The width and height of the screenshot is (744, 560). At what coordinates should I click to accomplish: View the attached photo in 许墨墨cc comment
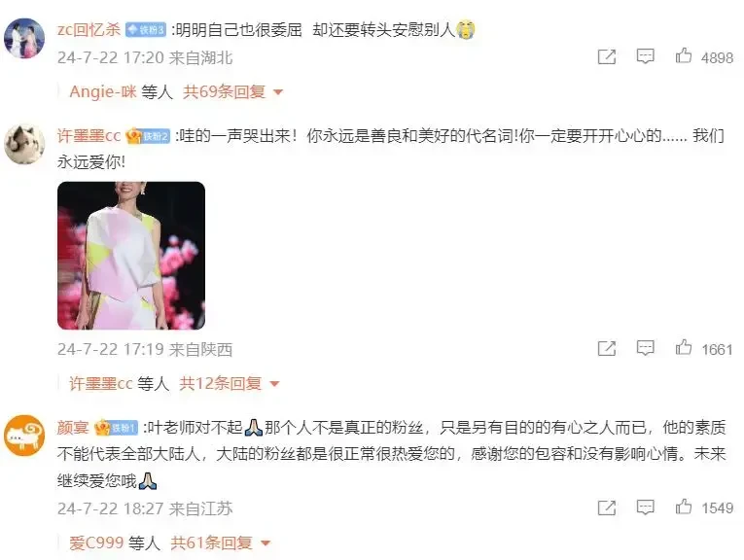coord(131,256)
